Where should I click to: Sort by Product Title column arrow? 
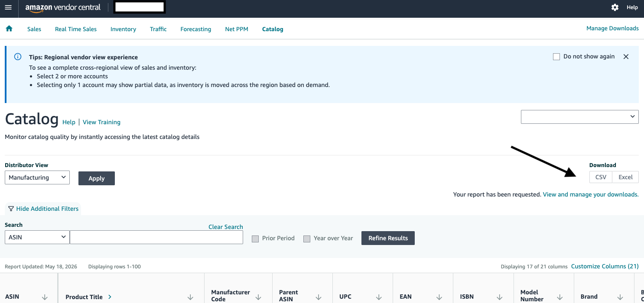(x=190, y=297)
